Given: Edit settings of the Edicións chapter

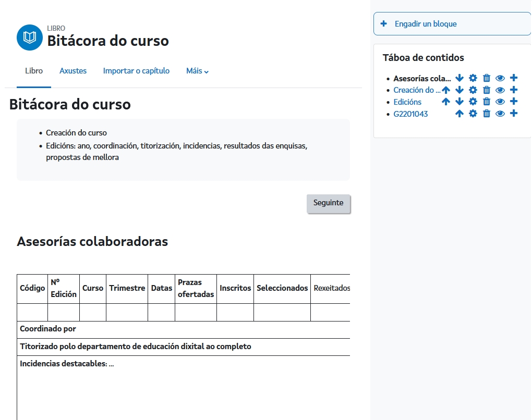Looking at the screenshot, I should pyautogui.click(x=473, y=102).
